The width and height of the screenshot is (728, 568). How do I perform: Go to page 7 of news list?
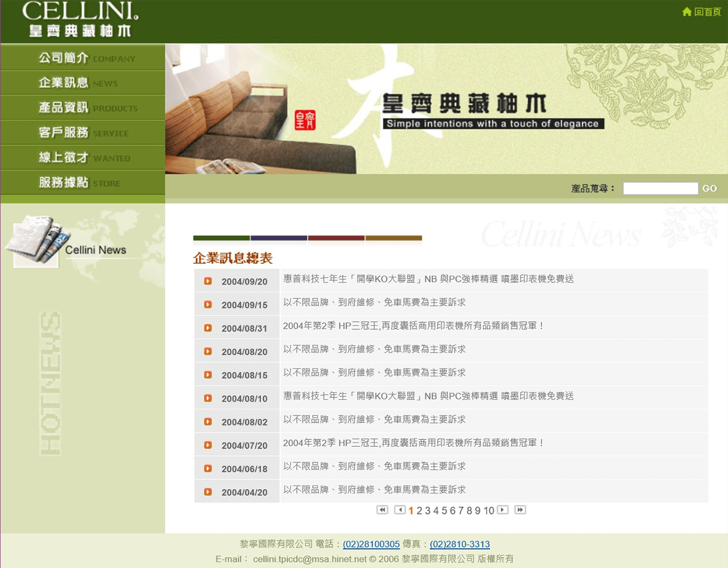461,511
